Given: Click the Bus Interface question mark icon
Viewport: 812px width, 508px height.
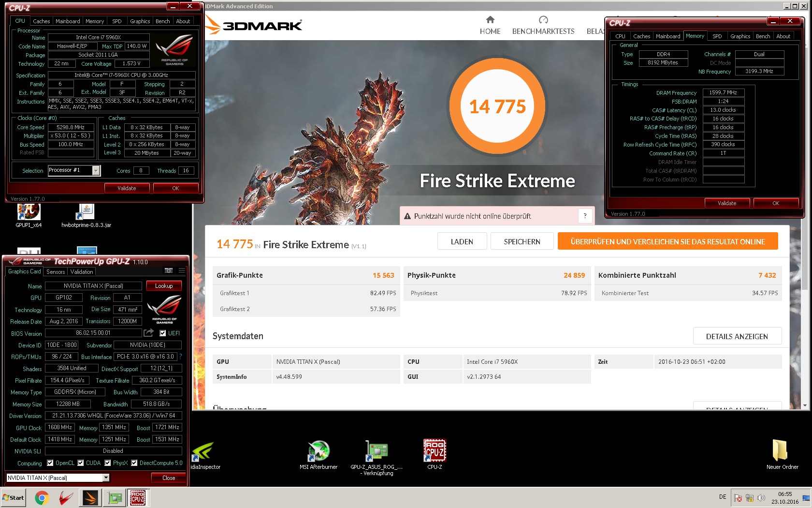Looking at the screenshot, I should click(x=180, y=357).
